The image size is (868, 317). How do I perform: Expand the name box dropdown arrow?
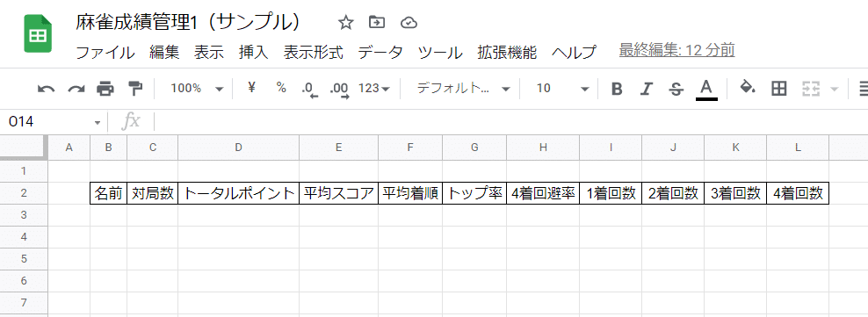tap(98, 122)
